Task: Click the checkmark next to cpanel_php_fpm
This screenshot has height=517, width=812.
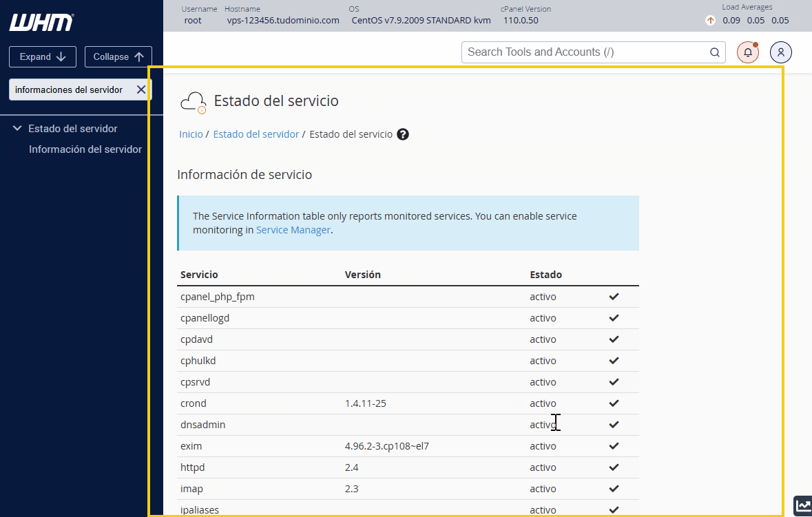Action: click(x=614, y=297)
